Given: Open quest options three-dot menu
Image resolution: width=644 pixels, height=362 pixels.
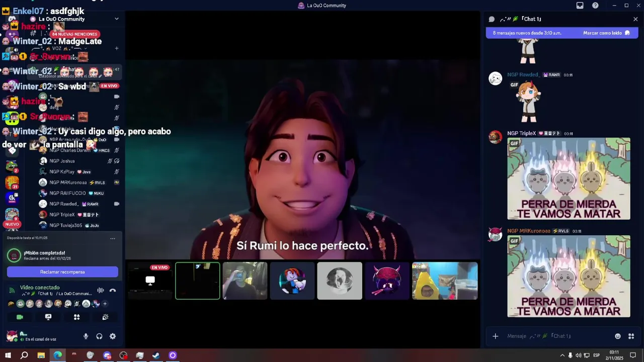Looking at the screenshot, I should point(113,238).
